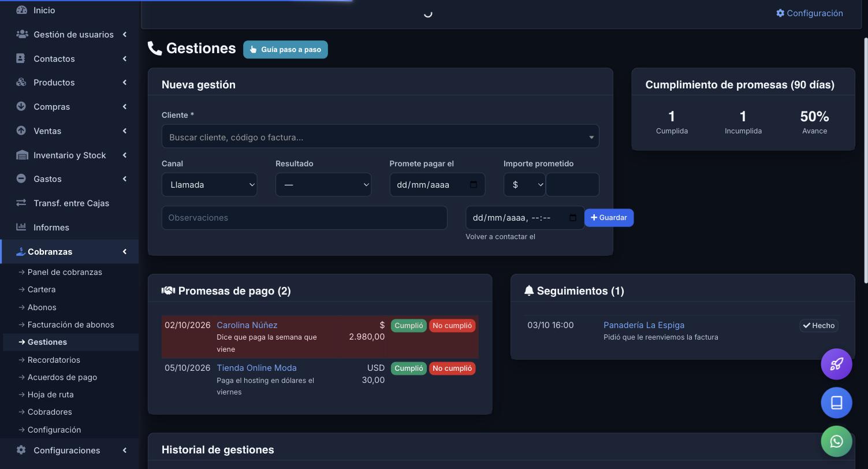868x469 pixels.
Task: Click the Volver a contactar el datetime field
Action: 525,218
